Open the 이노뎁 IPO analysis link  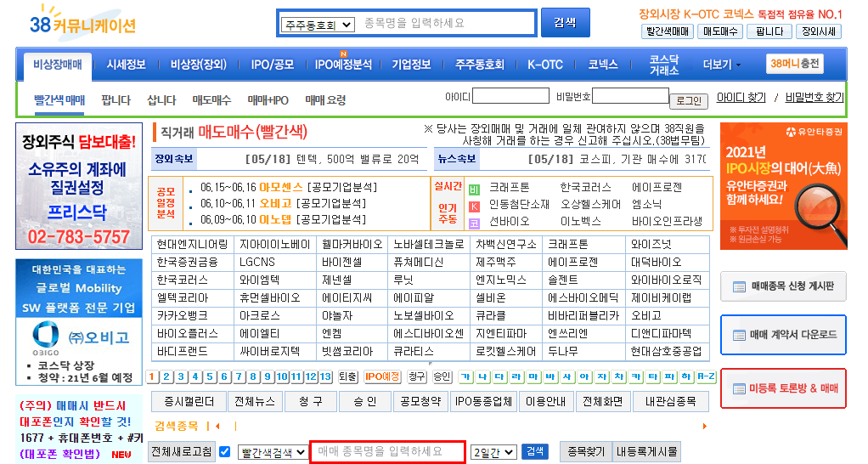(275, 220)
